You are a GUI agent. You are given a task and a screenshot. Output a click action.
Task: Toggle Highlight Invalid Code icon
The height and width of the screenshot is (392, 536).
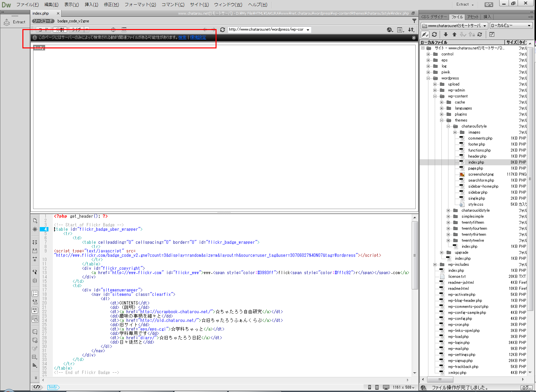pyautogui.click(x=35, y=302)
